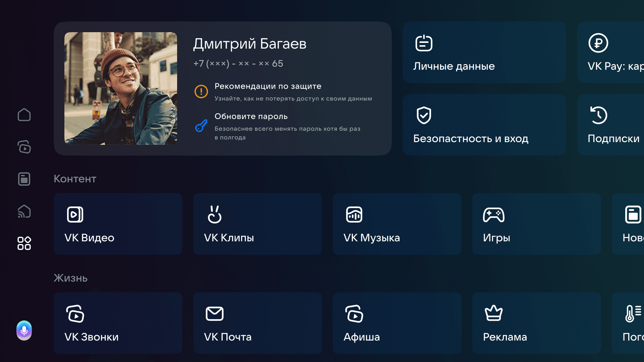Activate the voice assistant microphone button
644x362 pixels.
[x=24, y=330]
